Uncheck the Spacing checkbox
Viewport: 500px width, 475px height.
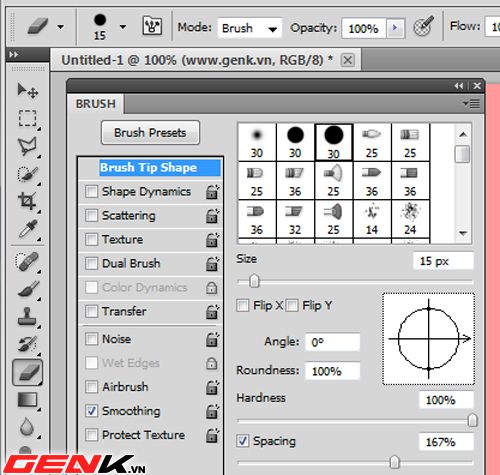click(x=243, y=441)
